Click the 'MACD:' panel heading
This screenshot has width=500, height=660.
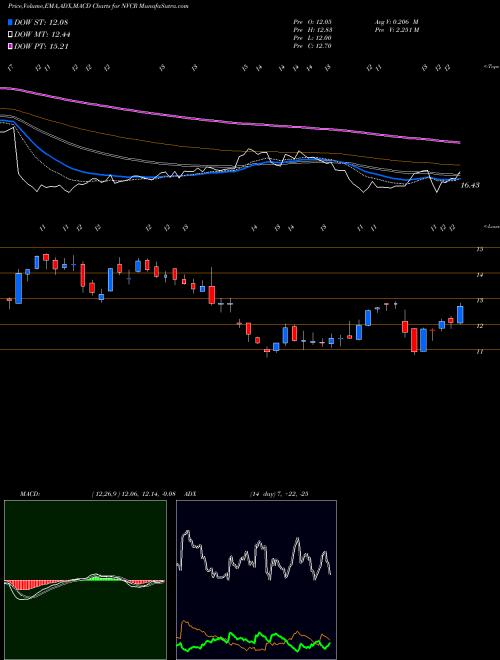coord(30,494)
